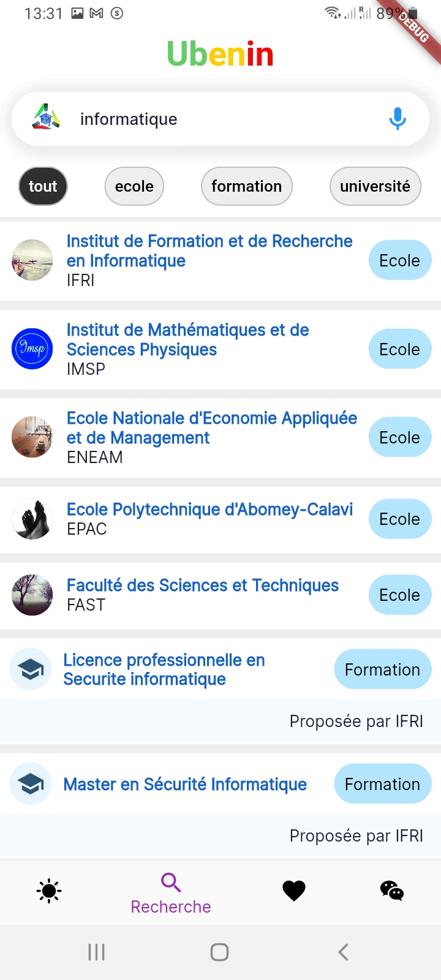This screenshot has height=980, width=441.
Task: Toggle the sun brightness theme icon
Action: click(49, 891)
